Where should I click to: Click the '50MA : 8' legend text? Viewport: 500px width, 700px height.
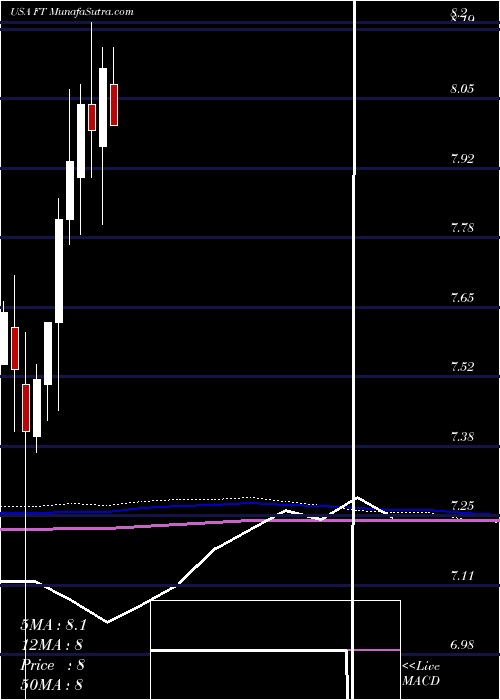pyautogui.click(x=51, y=685)
